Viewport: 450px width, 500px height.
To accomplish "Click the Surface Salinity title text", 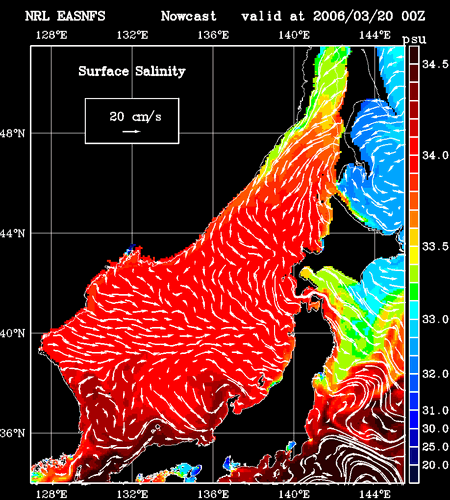I will click(132, 71).
